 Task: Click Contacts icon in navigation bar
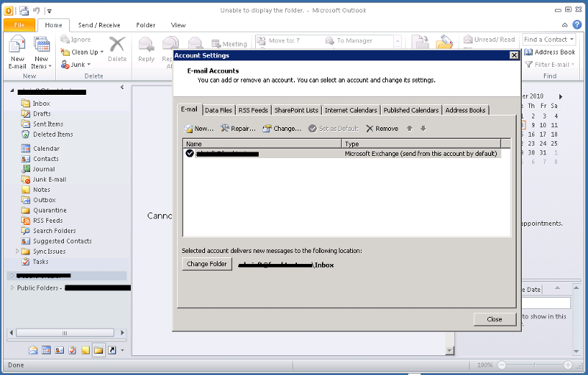click(x=60, y=350)
